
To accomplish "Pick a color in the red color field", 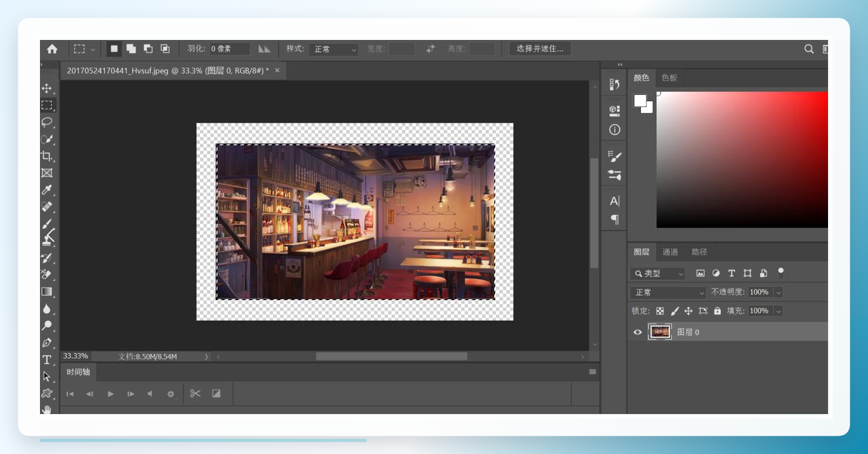I will coord(742,160).
